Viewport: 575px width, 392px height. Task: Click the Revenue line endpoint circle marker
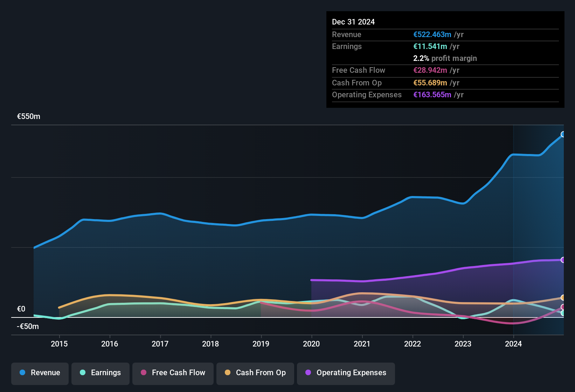point(563,134)
